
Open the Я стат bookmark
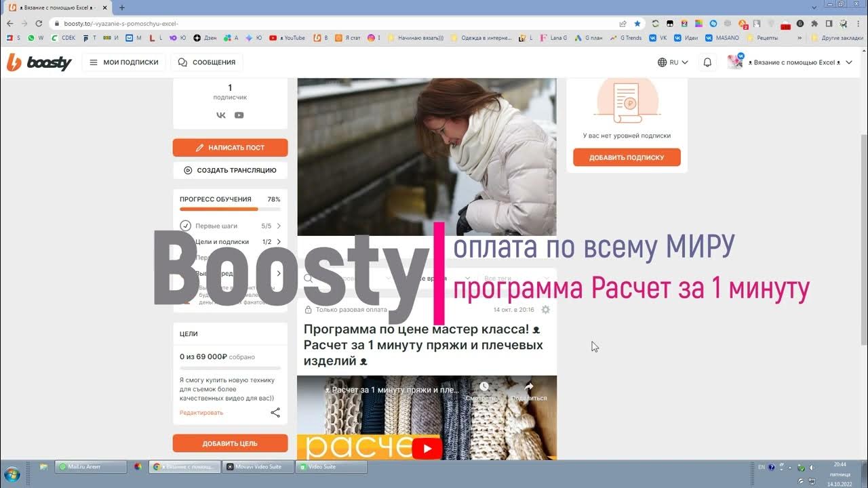[348, 38]
